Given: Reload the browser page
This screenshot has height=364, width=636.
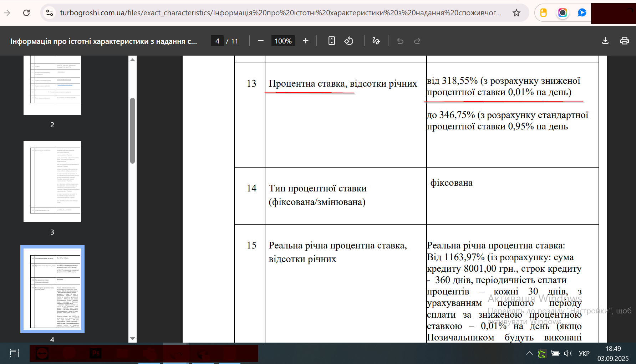Looking at the screenshot, I should coord(26,13).
